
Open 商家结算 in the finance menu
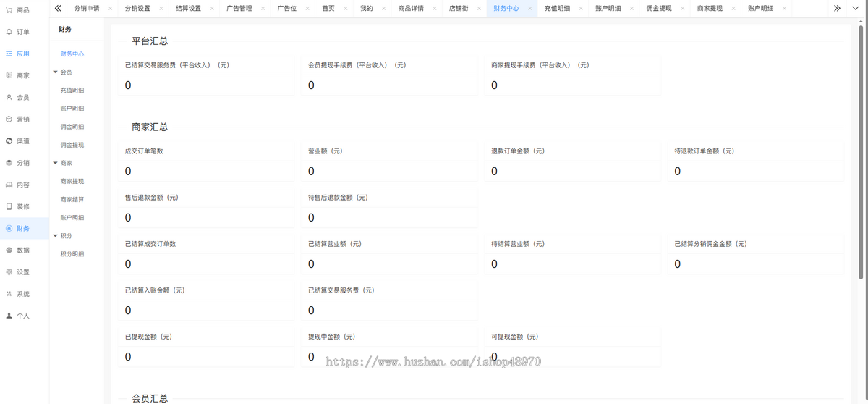click(x=72, y=199)
